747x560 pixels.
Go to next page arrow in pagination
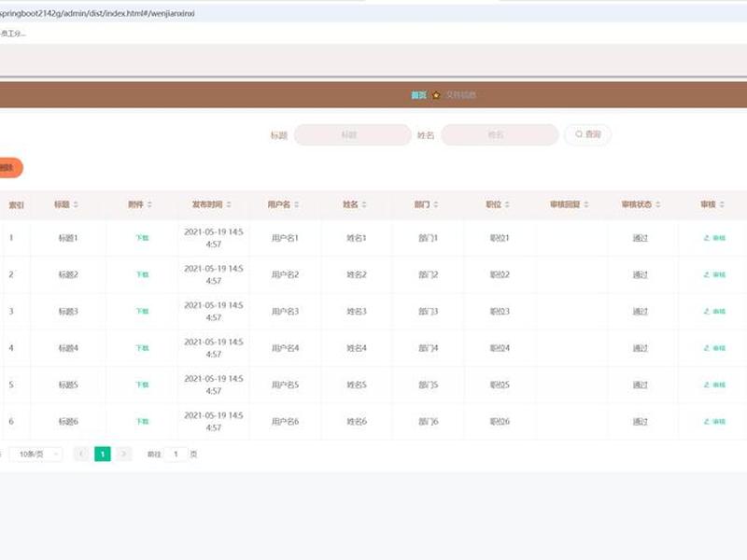point(124,454)
